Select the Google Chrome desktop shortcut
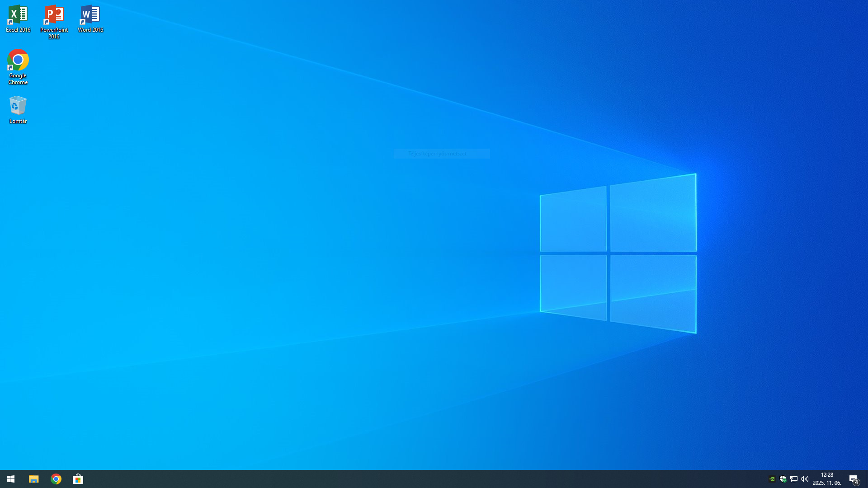868x488 pixels. [x=18, y=66]
